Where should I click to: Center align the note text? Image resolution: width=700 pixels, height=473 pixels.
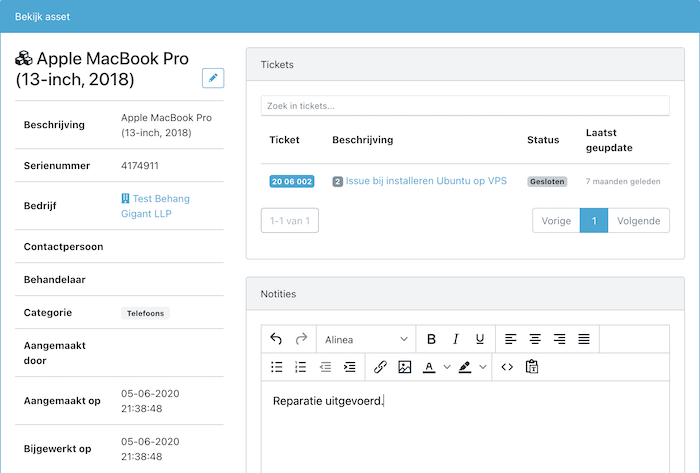coord(535,339)
